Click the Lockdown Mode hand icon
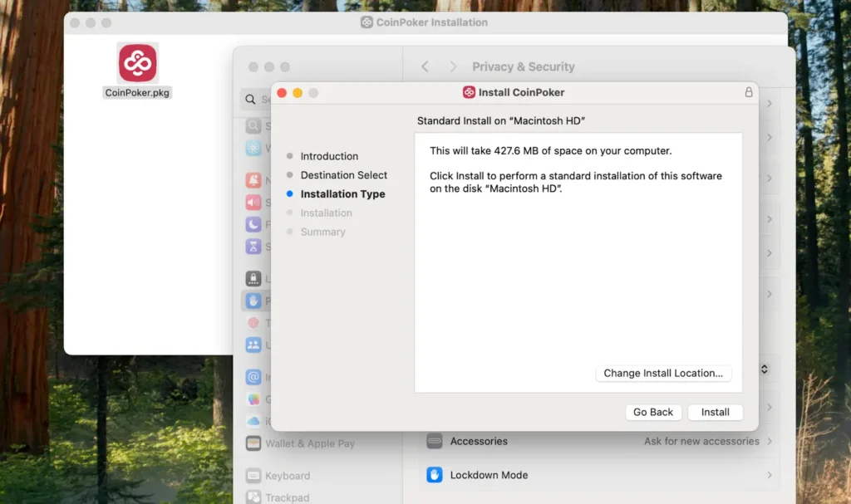This screenshot has width=851, height=504. 435,475
